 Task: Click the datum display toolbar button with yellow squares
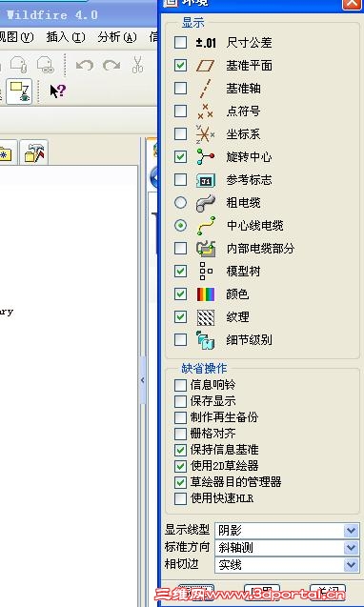19,91
